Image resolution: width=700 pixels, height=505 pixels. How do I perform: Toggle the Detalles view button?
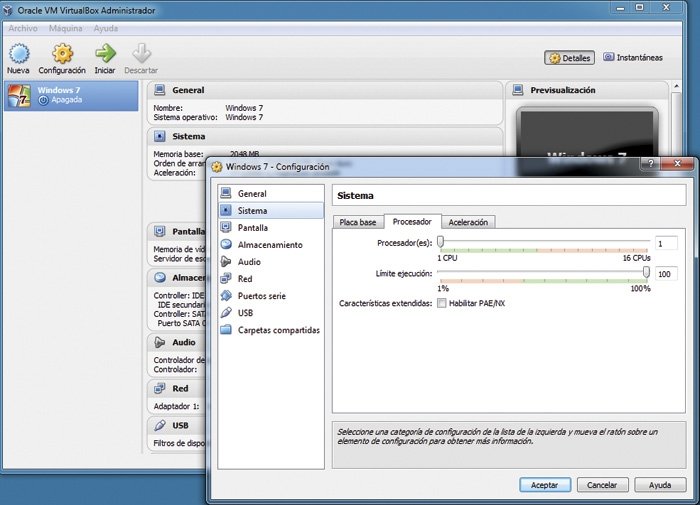point(569,58)
